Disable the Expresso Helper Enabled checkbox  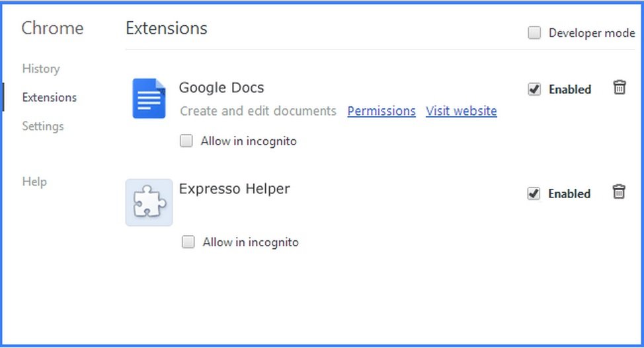pyautogui.click(x=534, y=193)
